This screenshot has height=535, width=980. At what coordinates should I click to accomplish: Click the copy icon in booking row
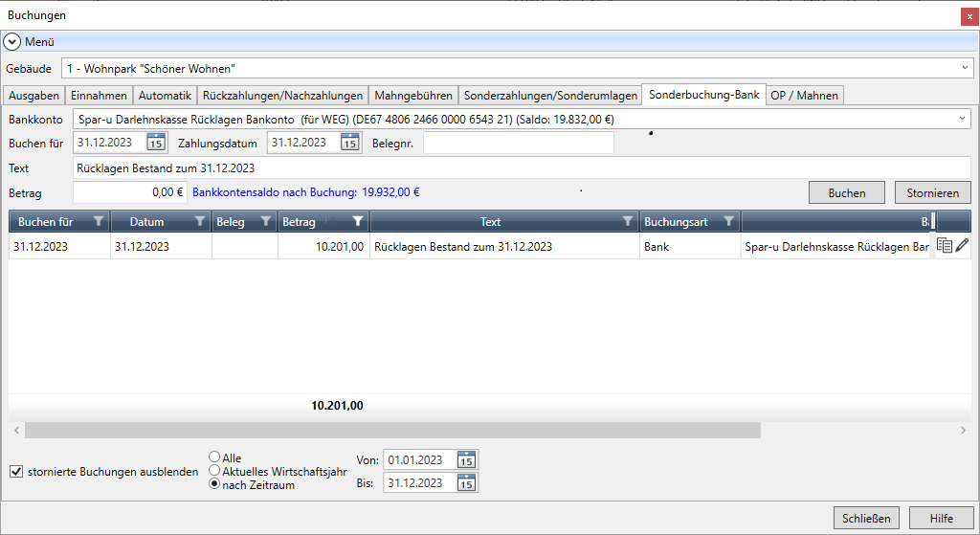pyautogui.click(x=945, y=246)
